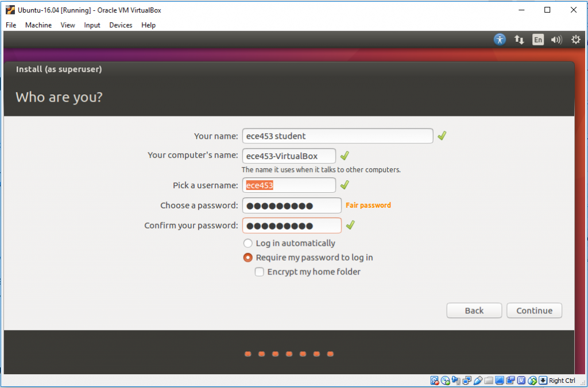Viewport: 588px width, 388px height.
Task: Open the En keyboard layout indicator
Action: click(x=537, y=40)
